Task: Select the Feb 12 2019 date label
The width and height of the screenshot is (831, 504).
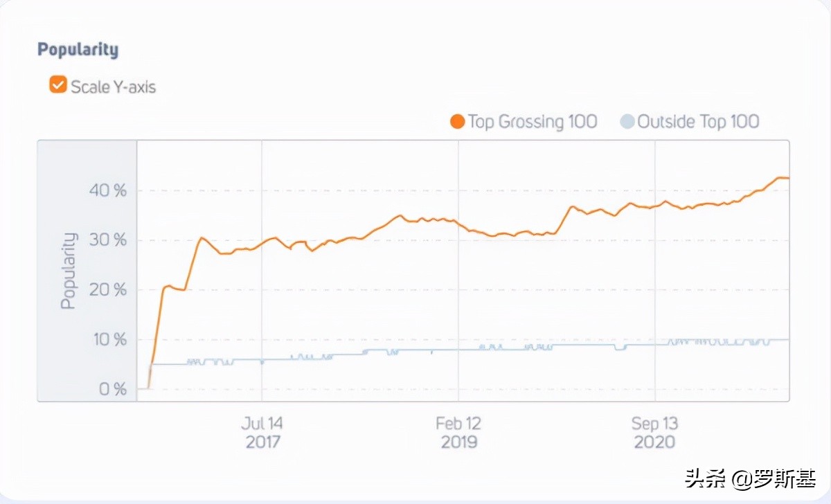Action: click(x=458, y=432)
